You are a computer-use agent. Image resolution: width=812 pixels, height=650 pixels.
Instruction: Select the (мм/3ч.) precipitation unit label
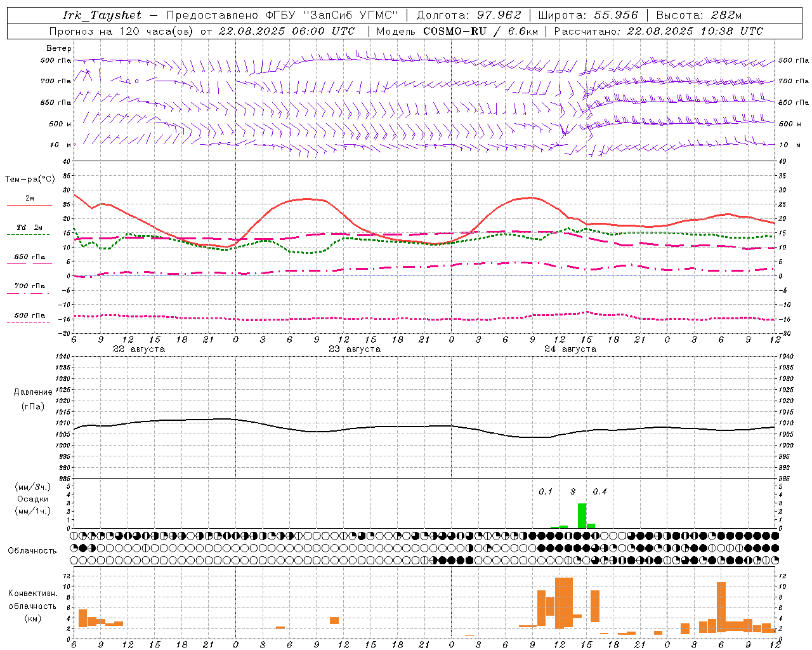32,487
